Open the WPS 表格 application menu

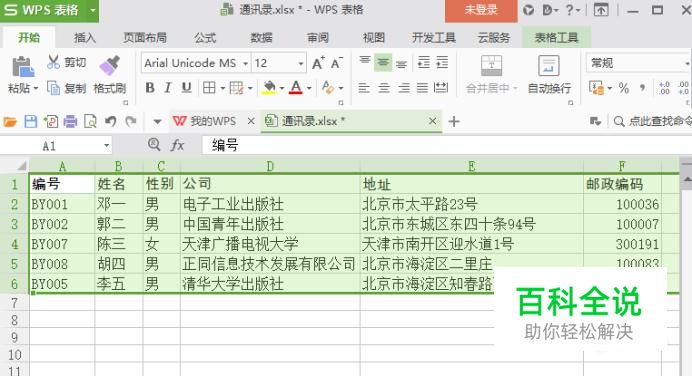[49, 10]
